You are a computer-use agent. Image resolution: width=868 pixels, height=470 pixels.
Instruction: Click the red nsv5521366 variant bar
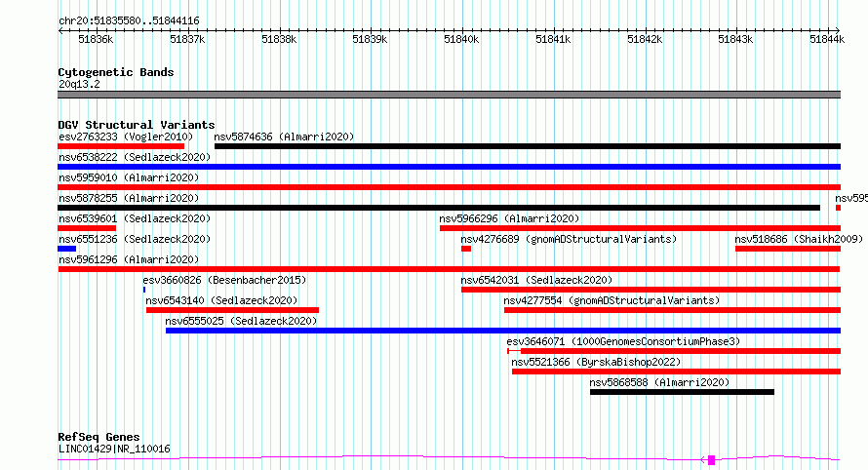coord(677,372)
